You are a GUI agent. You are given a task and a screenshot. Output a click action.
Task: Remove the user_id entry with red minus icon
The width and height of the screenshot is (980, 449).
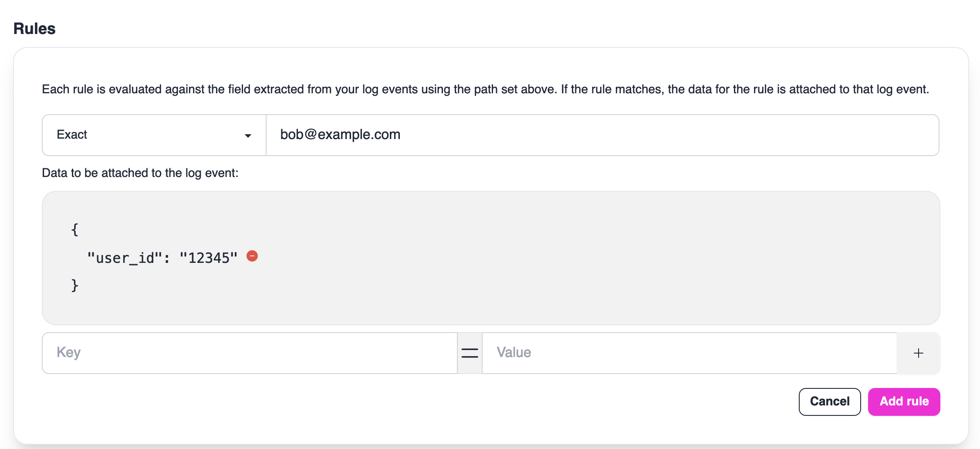(252, 256)
